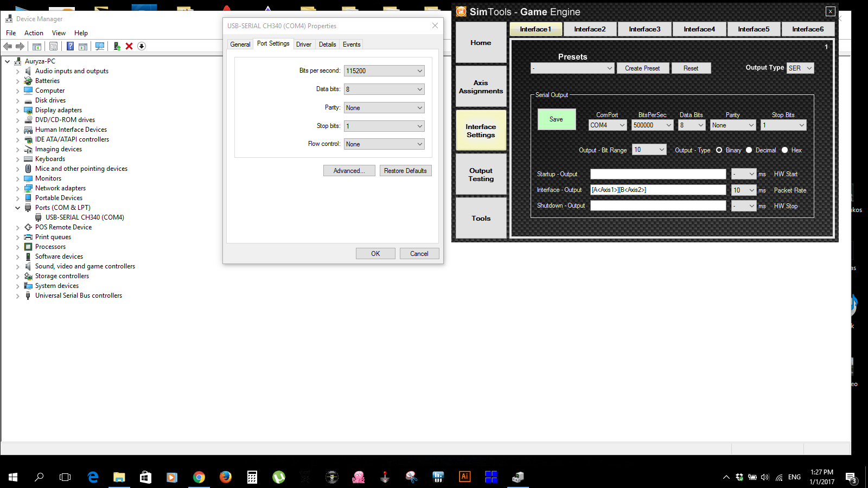The width and height of the screenshot is (868, 488).
Task: Open uTorrent from the taskbar
Action: click(x=279, y=477)
